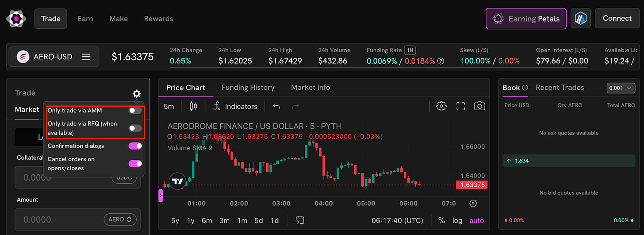Open the Indicators menu on chart
Screen dimensions: 644x235
click(x=235, y=106)
